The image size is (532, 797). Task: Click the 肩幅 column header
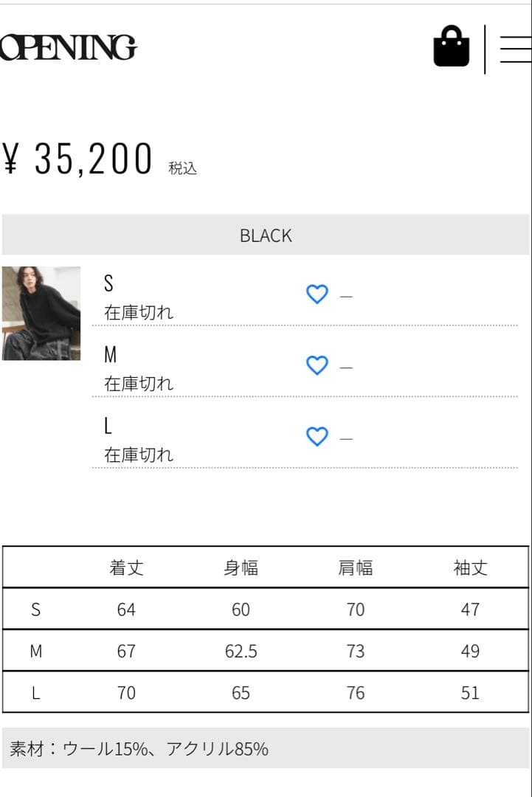coord(356,567)
